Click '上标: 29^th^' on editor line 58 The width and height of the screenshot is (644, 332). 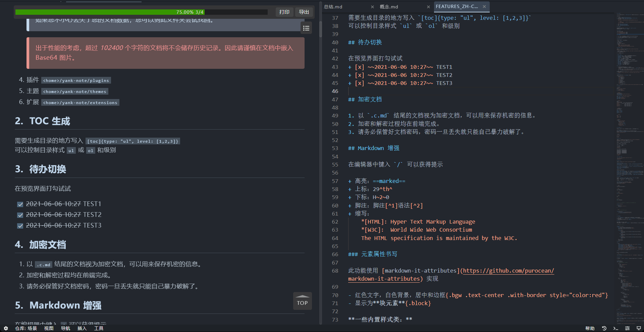coord(374,189)
